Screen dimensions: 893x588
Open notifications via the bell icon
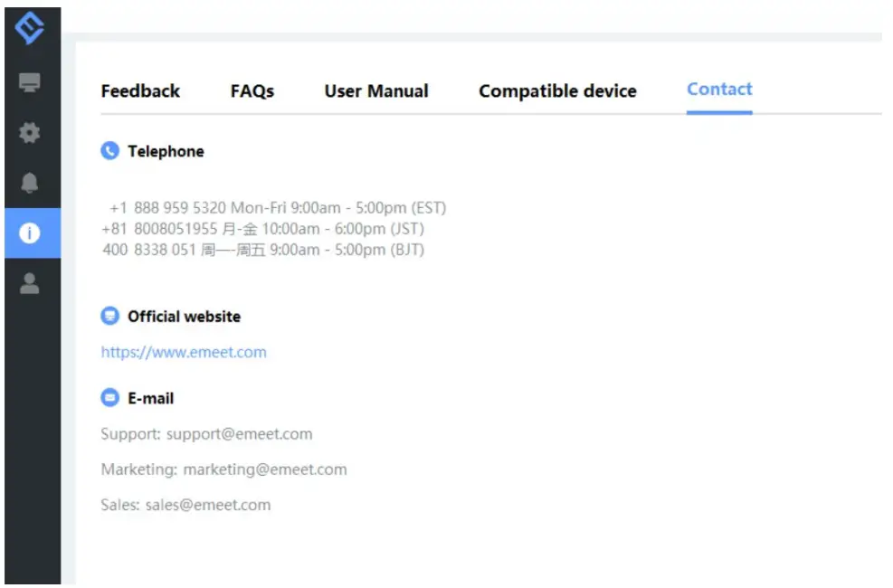[30, 183]
